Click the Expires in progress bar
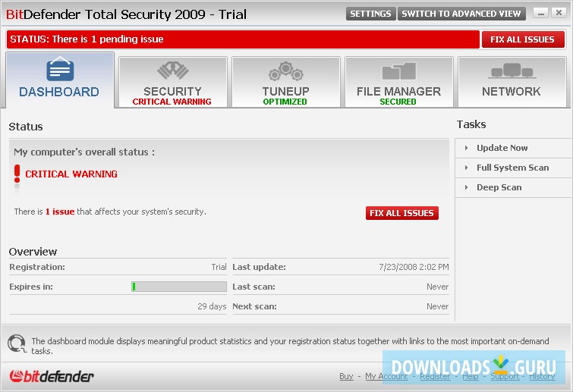573x392 pixels. tap(179, 287)
